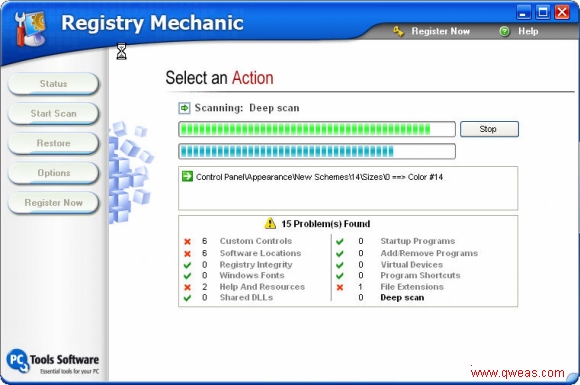Click the green check beside Program Shortcuts
The width and height of the screenshot is (580, 385).
click(x=340, y=276)
